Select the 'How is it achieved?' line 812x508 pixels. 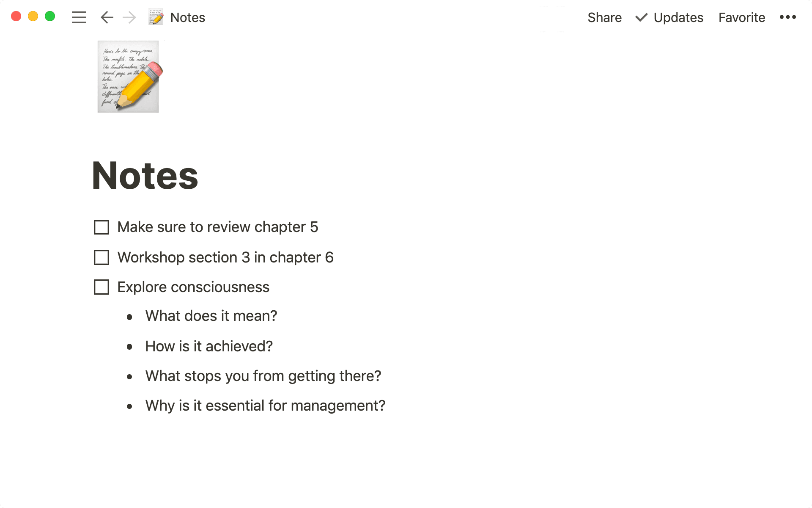[x=209, y=346]
